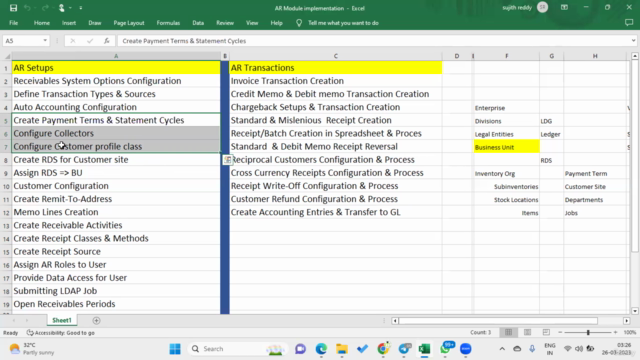Expand the Name Box dropdown

[x=45, y=40]
